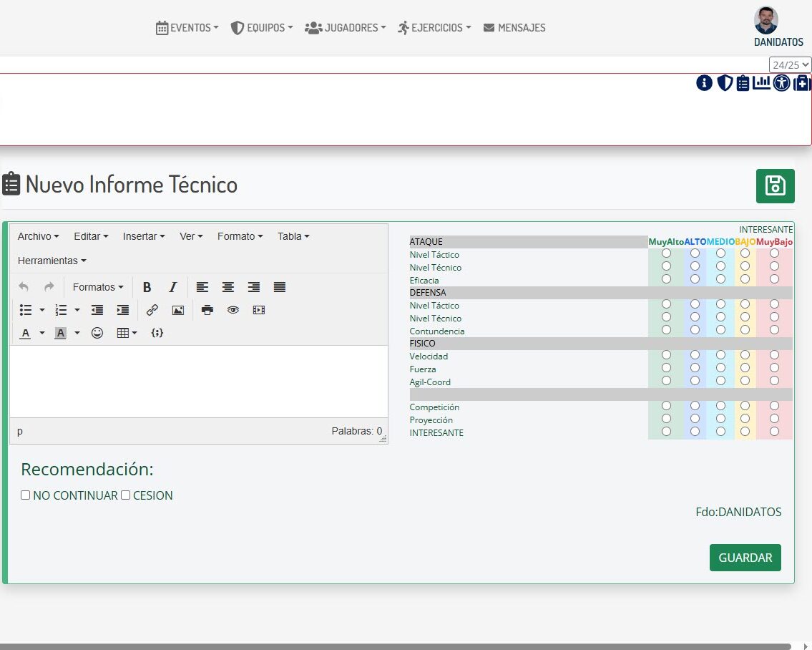The height and width of the screenshot is (650, 812).
Task: Open the emoticons picker in the editor
Action: (x=97, y=333)
